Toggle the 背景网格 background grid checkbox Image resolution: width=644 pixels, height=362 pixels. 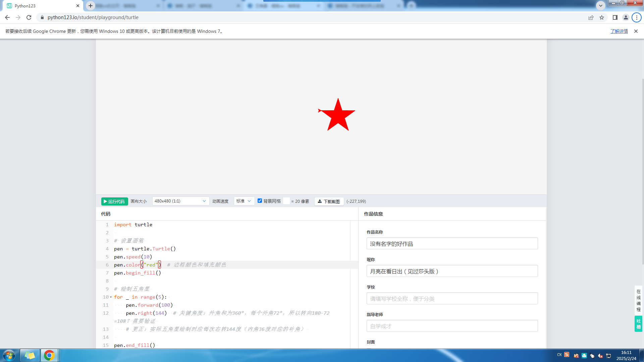click(260, 201)
